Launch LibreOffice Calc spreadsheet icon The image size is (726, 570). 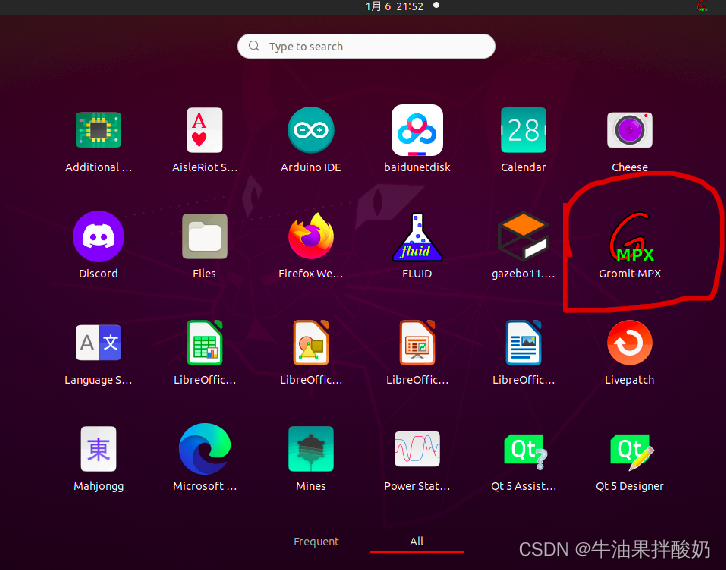pyautogui.click(x=204, y=343)
